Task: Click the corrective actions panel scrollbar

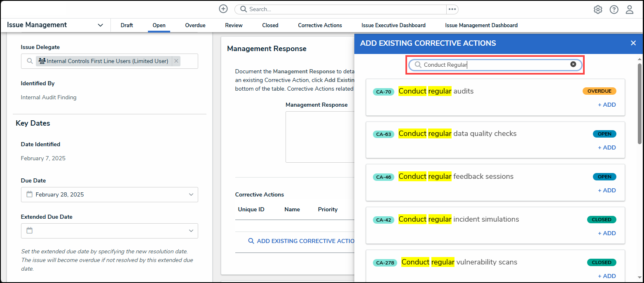Action: point(639,103)
